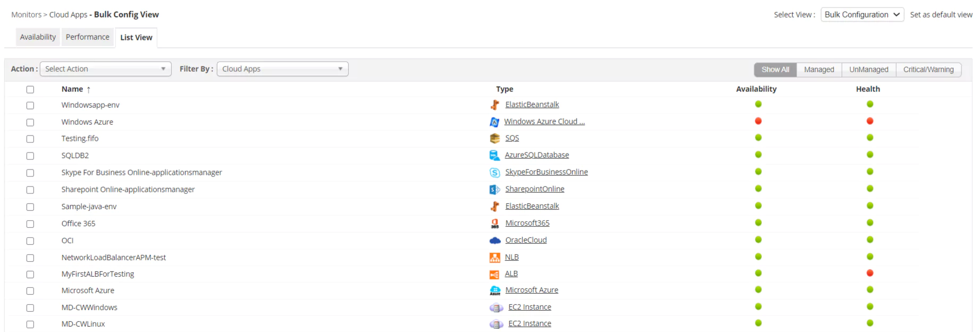Select the List View tab
Viewport: 980px width, 332px height.
click(x=136, y=38)
